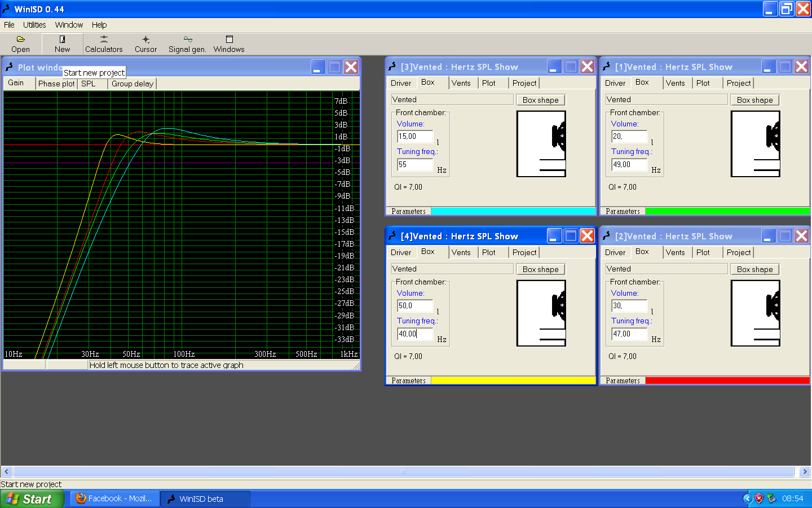Open Driver tab in project [1] window
Screen dimensions: 812x508
[x=615, y=83]
